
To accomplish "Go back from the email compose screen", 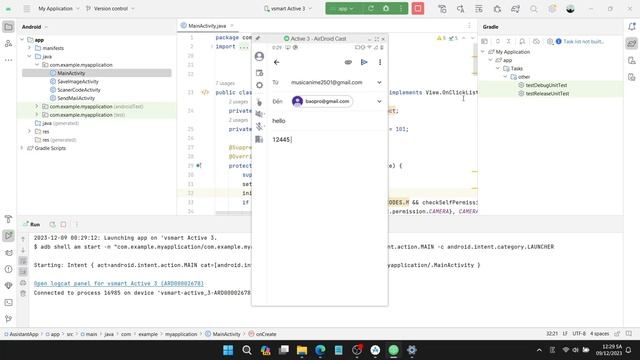I will pyautogui.click(x=276, y=62).
